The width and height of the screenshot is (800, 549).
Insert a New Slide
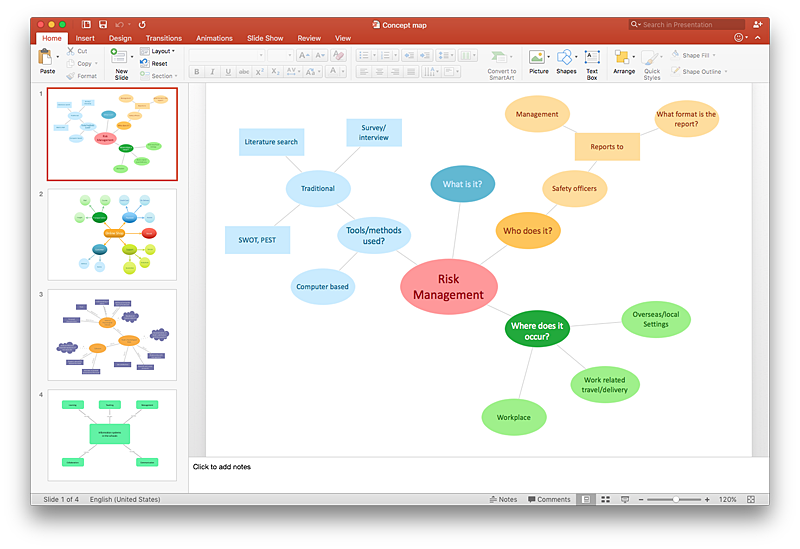click(x=121, y=64)
